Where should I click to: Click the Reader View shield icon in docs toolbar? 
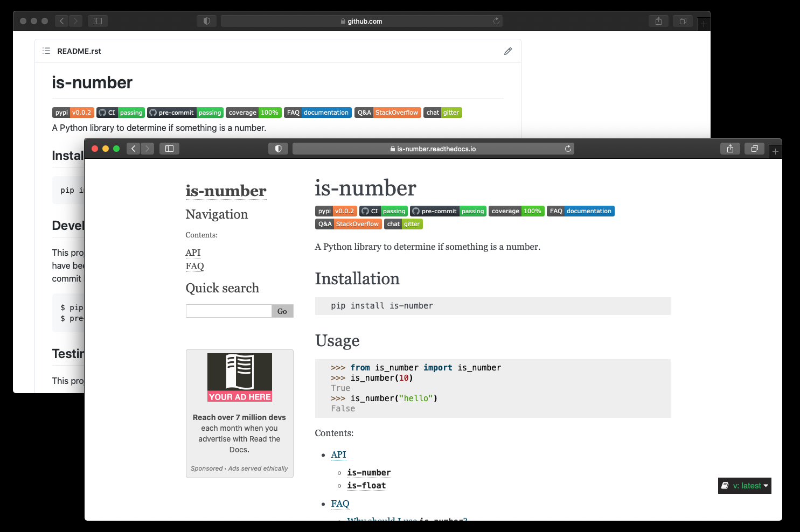[x=278, y=148]
